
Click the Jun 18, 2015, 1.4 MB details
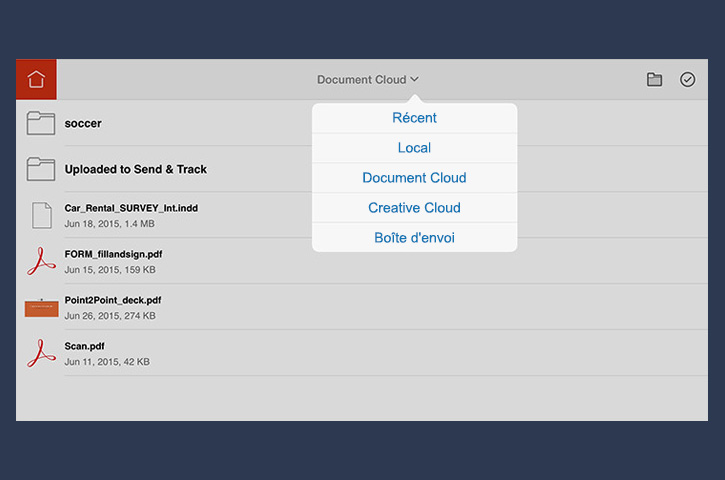coord(110,224)
